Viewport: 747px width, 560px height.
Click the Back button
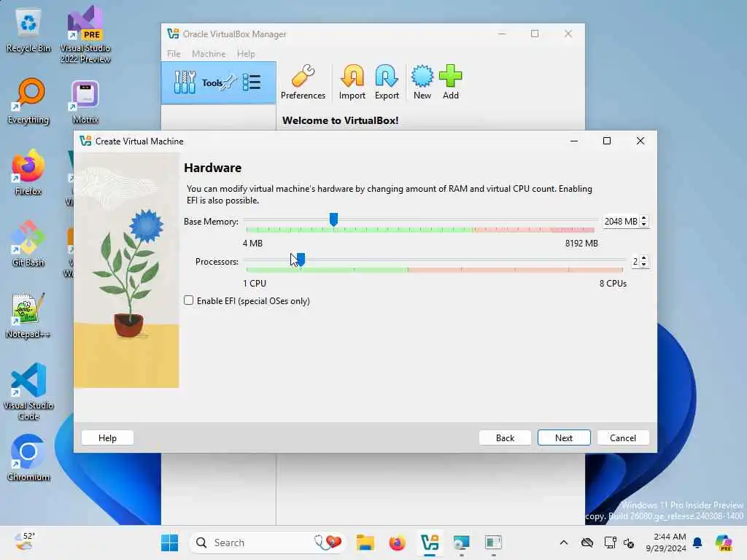[505, 438]
